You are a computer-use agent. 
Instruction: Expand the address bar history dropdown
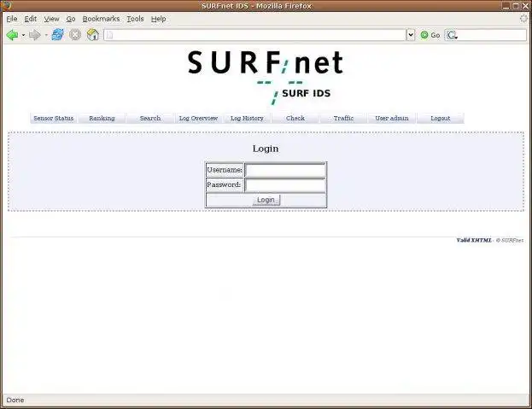411,35
